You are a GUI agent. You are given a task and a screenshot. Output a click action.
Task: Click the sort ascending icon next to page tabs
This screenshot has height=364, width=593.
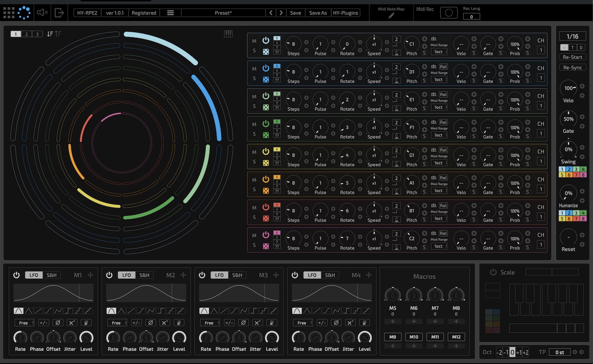click(x=58, y=34)
